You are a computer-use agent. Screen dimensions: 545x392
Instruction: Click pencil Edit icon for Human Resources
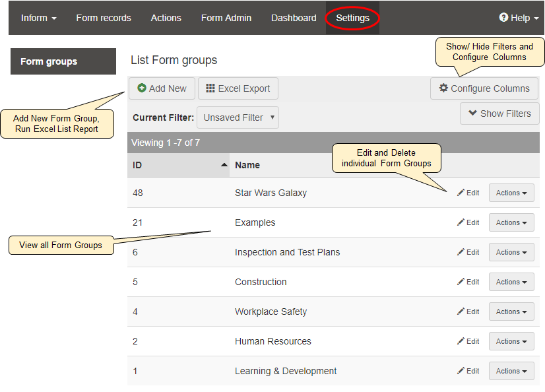461,341
